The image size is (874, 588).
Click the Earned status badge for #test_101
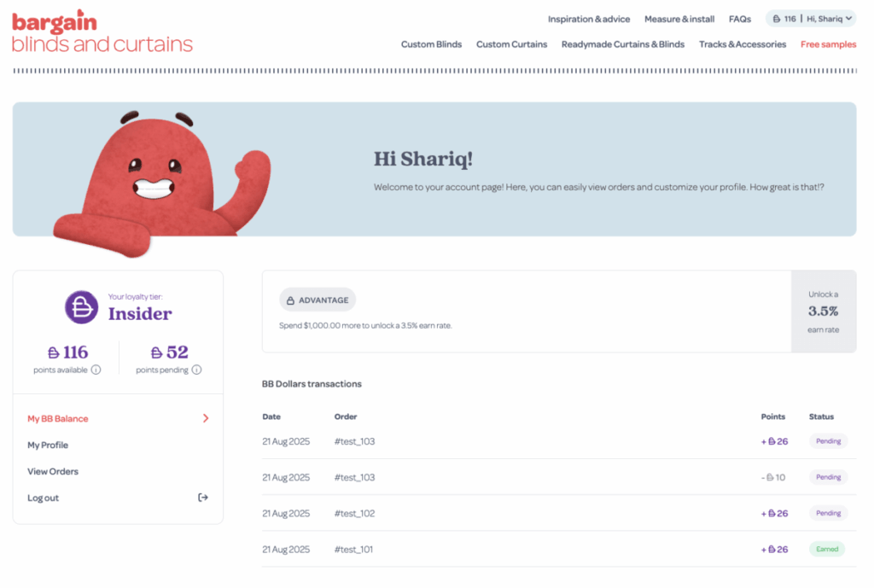point(826,550)
